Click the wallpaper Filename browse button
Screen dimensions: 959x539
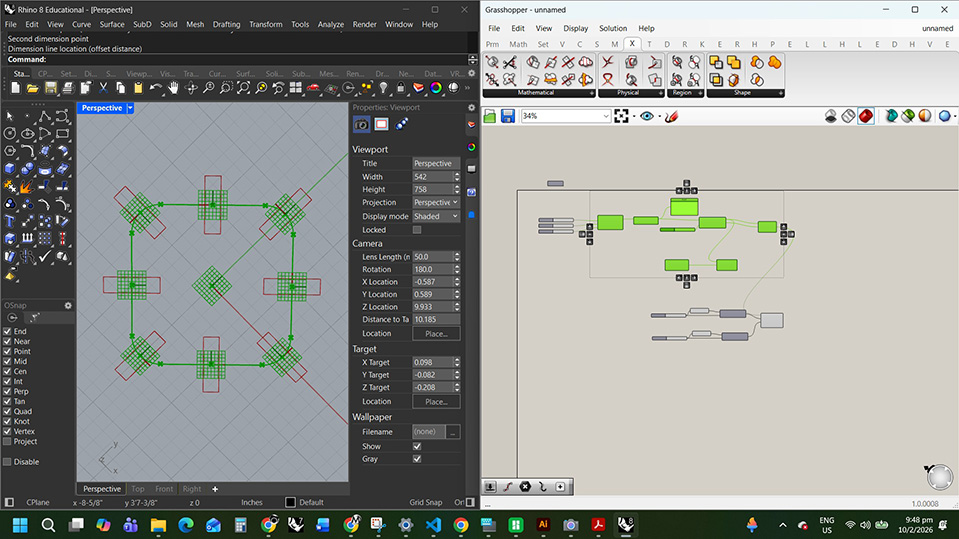click(453, 432)
